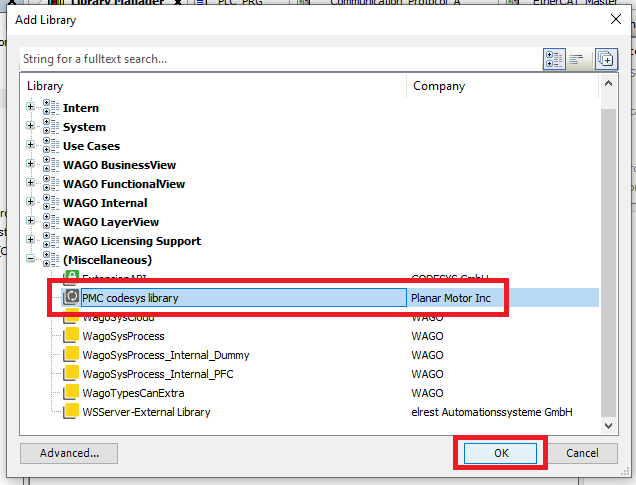Click the WSServer-External Library yellow icon
The width and height of the screenshot is (636, 485).
click(71, 412)
